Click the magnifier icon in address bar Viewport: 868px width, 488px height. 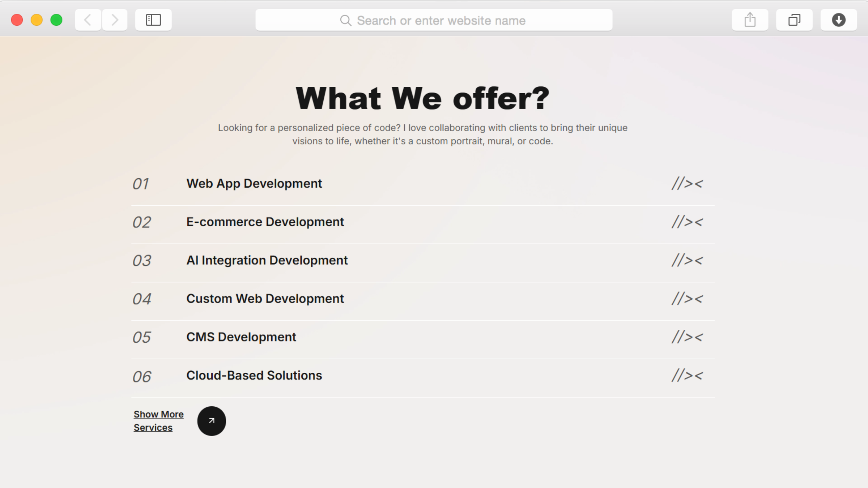click(345, 21)
